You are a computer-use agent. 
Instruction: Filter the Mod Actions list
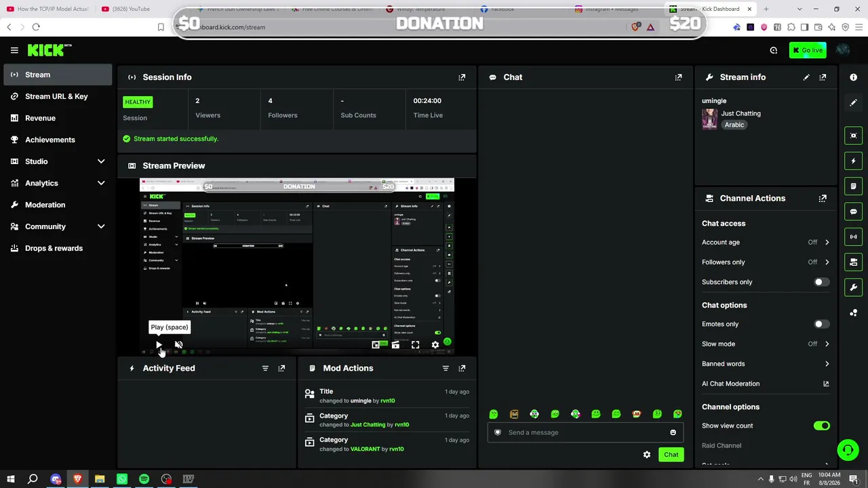pos(446,368)
